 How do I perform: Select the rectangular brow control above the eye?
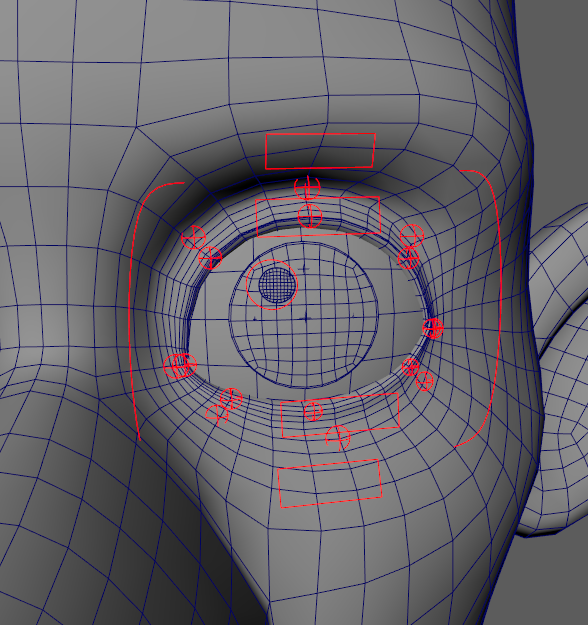[321, 151]
